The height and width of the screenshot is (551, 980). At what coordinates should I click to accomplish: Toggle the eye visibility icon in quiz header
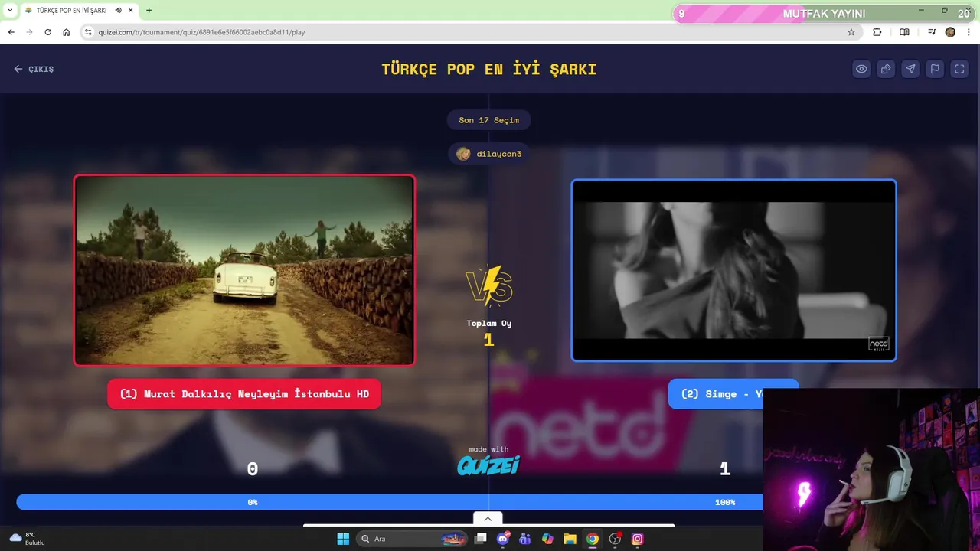(x=861, y=69)
